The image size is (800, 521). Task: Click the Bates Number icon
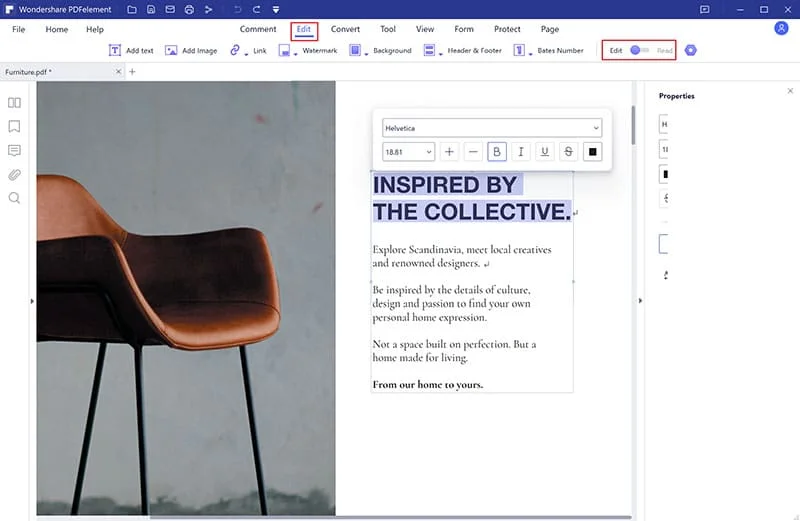point(519,50)
